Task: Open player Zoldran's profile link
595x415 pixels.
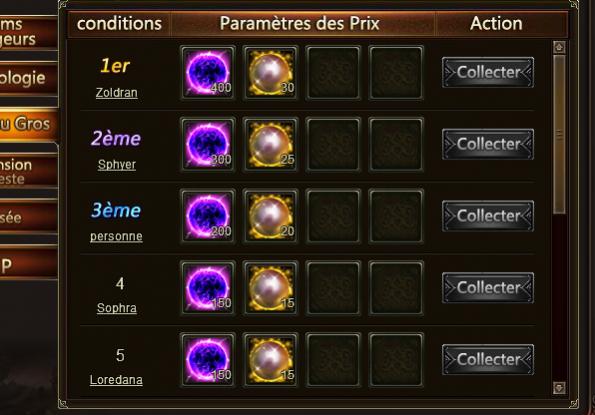Action: coord(116,93)
